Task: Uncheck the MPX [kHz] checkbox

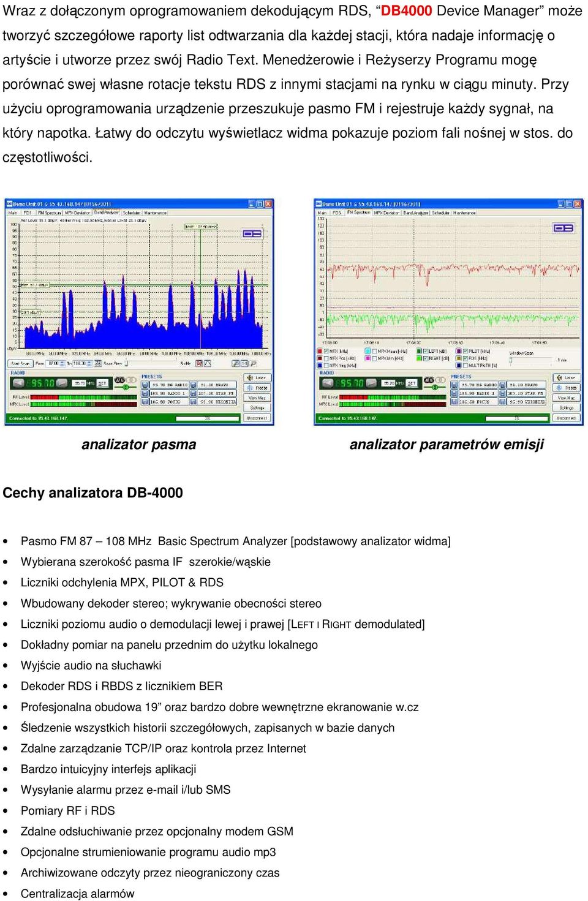Action: tap(326, 351)
